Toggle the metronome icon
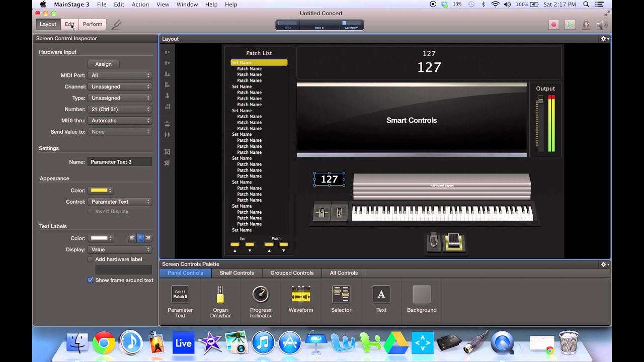Screen dimensions: 644x362 tap(586, 24)
